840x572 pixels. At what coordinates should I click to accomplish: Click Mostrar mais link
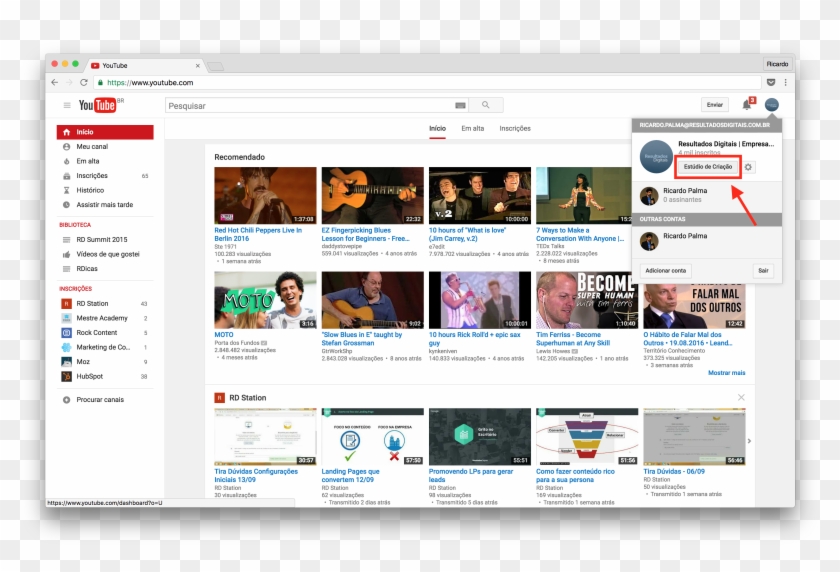click(x=726, y=372)
